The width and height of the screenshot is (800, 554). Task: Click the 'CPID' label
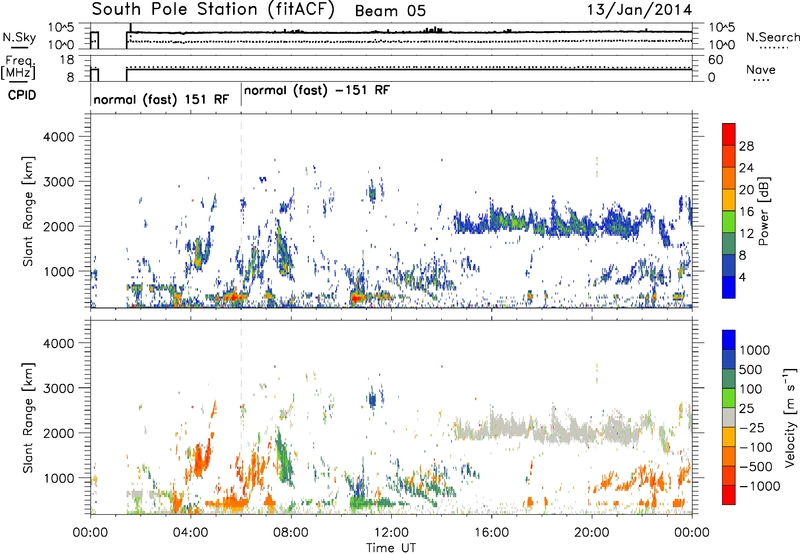(x=22, y=95)
